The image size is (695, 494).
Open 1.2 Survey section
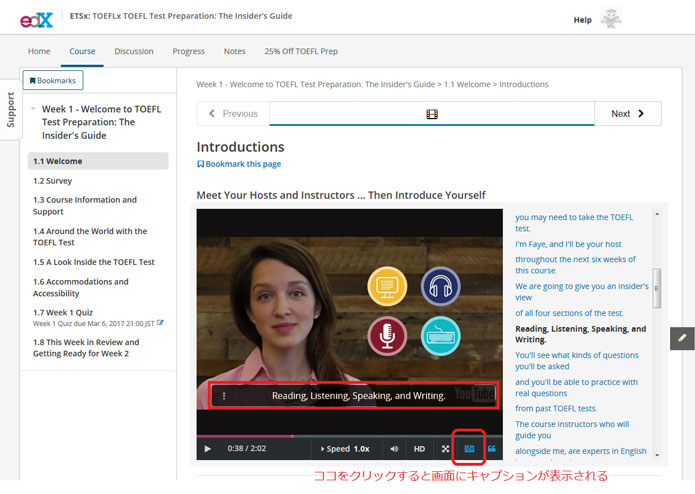click(52, 181)
